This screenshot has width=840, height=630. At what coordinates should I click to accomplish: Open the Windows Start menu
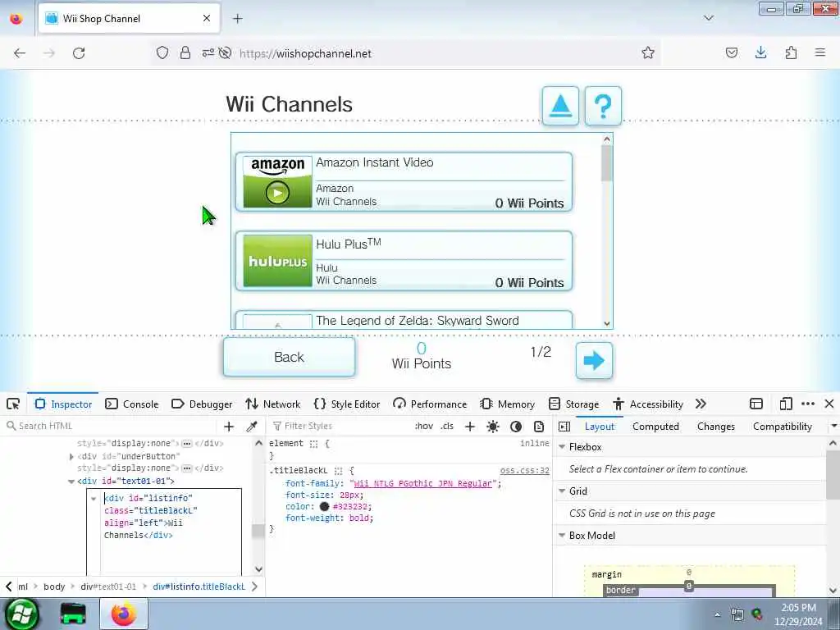(21, 614)
